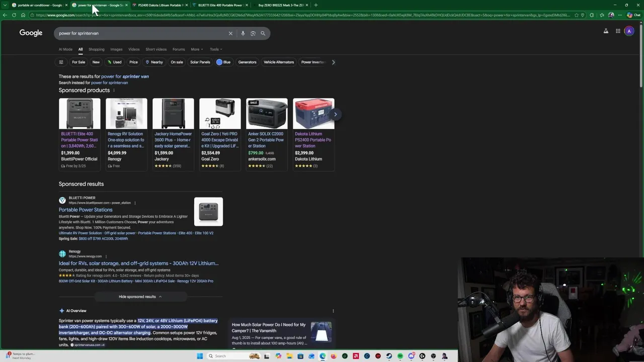Open Anker SOLIX C2000 product card
The image size is (644, 362).
click(267, 134)
